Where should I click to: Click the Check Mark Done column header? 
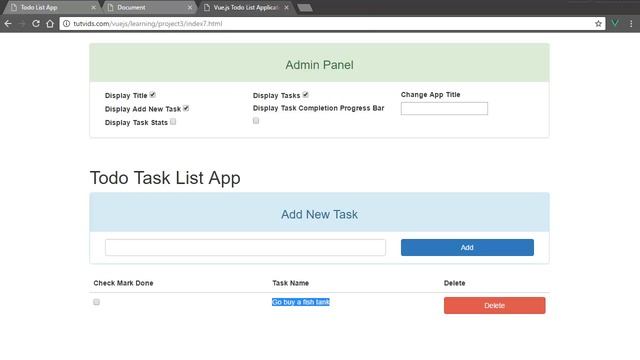click(123, 283)
